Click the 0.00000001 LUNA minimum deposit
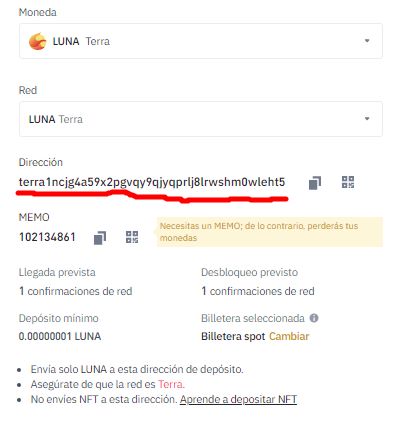 (60, 336)
